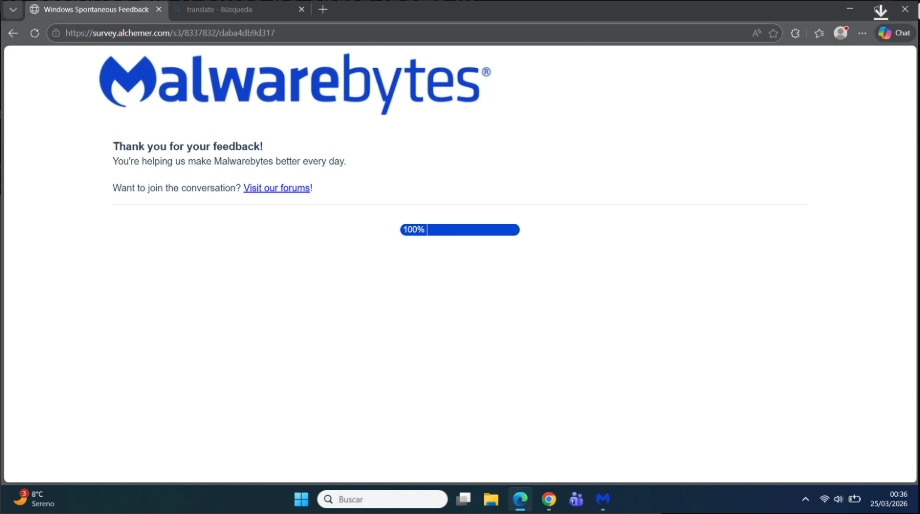Reload the page with the refresh icon
Image resolution: width=920 pixels, height=514 pixels.
coord(35,33)
